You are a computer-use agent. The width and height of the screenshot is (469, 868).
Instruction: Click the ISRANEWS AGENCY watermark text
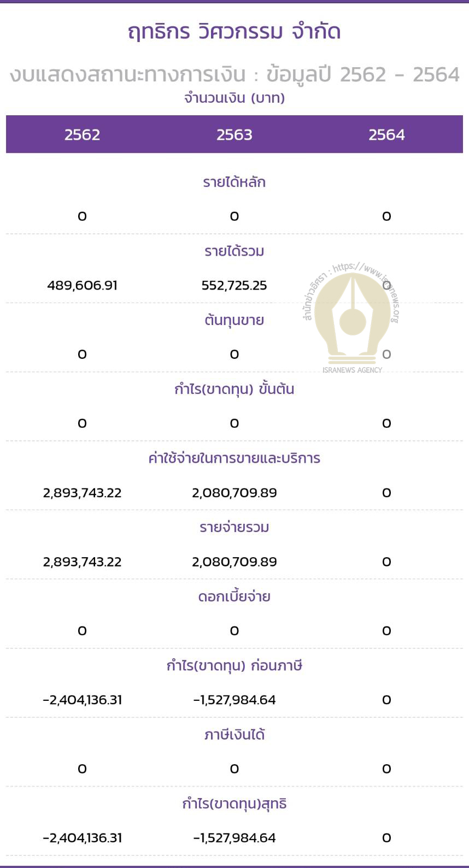point(352,370)
